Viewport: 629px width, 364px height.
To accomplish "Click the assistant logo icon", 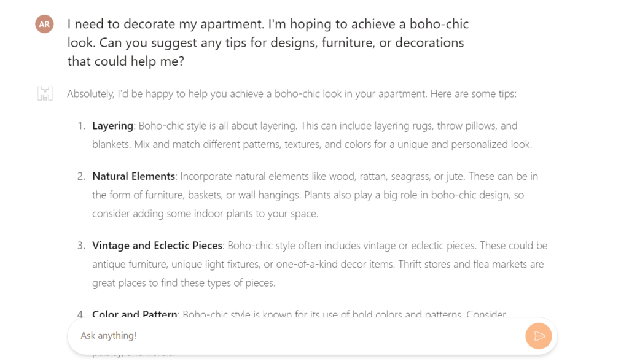I will 45,95.
